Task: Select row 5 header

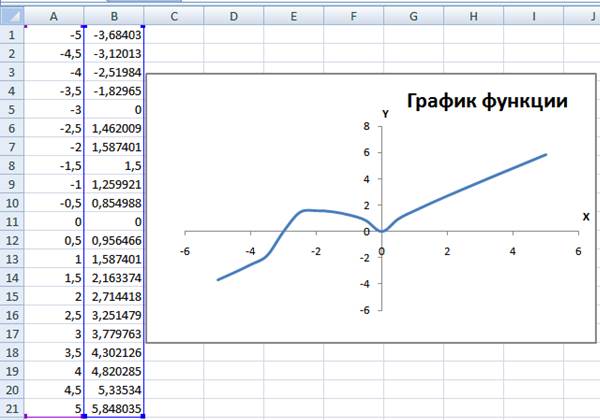Action: 12,110
